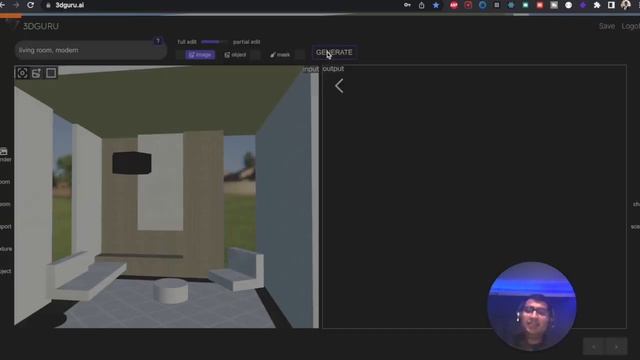The image size is (640, 360).
Task: Click the purple diamond extension icon
Action: [583, 5]
